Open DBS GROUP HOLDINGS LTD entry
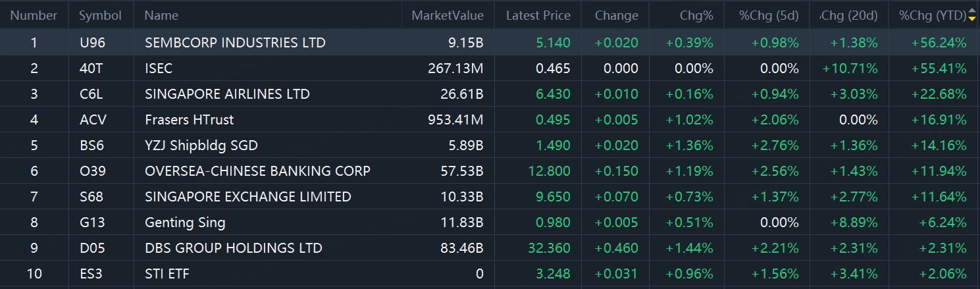 (234, 248)
